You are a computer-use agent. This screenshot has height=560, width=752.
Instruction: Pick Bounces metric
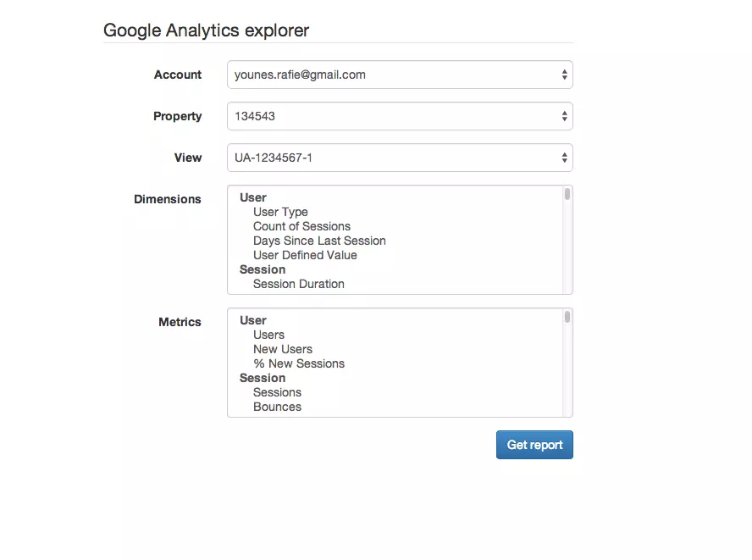pyautogui.click(x=277, y=407)
